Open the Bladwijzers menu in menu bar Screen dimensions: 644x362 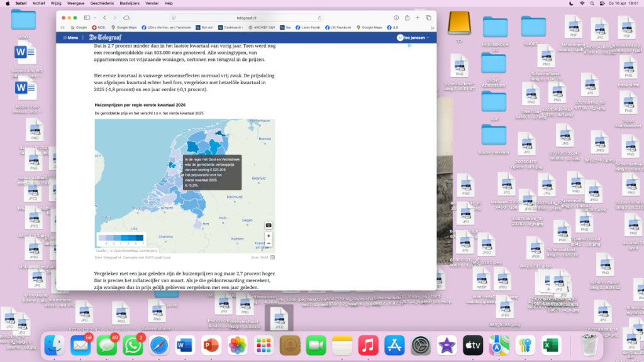(130, 3)
